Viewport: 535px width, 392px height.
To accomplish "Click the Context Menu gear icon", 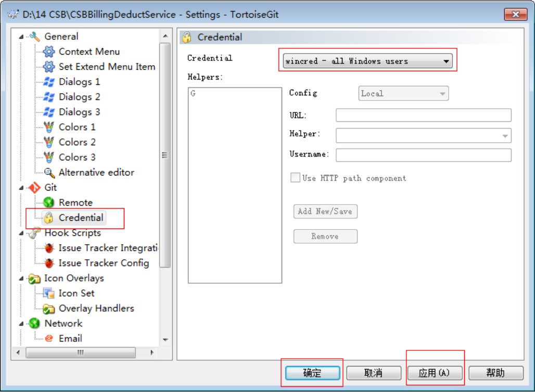I will (49, 52).
